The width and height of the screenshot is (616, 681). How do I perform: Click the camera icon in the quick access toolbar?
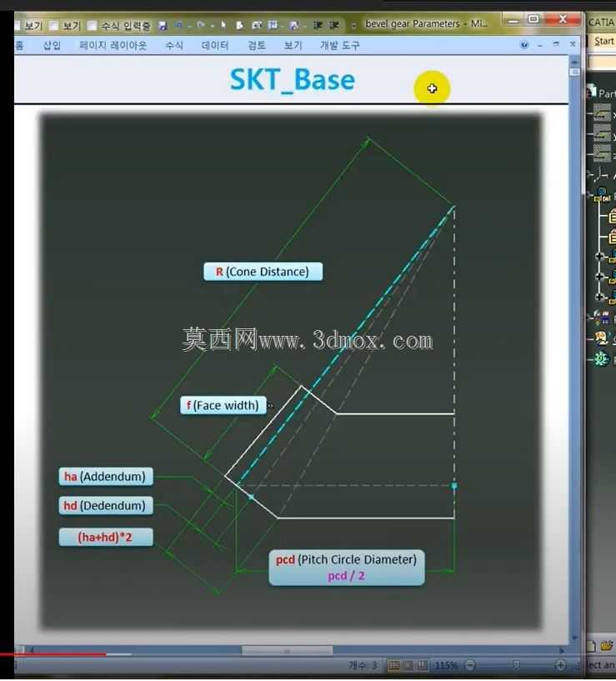258,25
